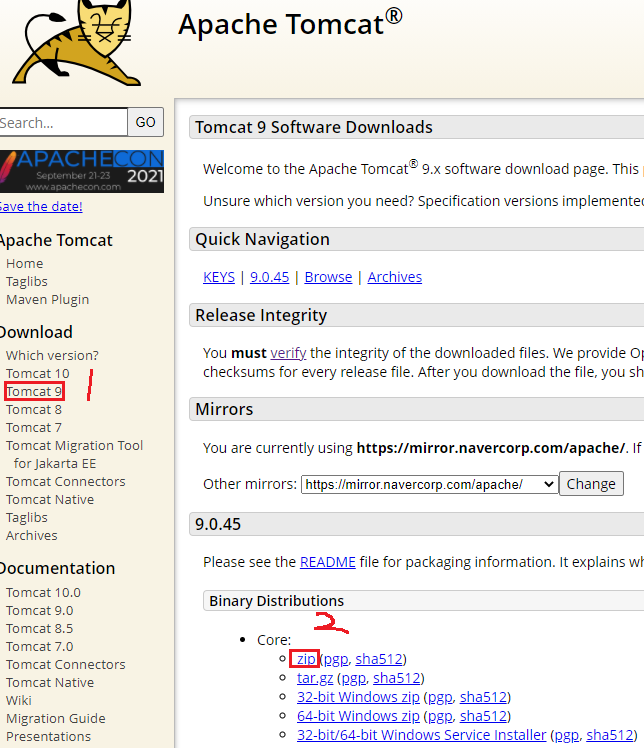
Task: Jump to 9.0.45 via quick navigation
Action: point(270,277)
